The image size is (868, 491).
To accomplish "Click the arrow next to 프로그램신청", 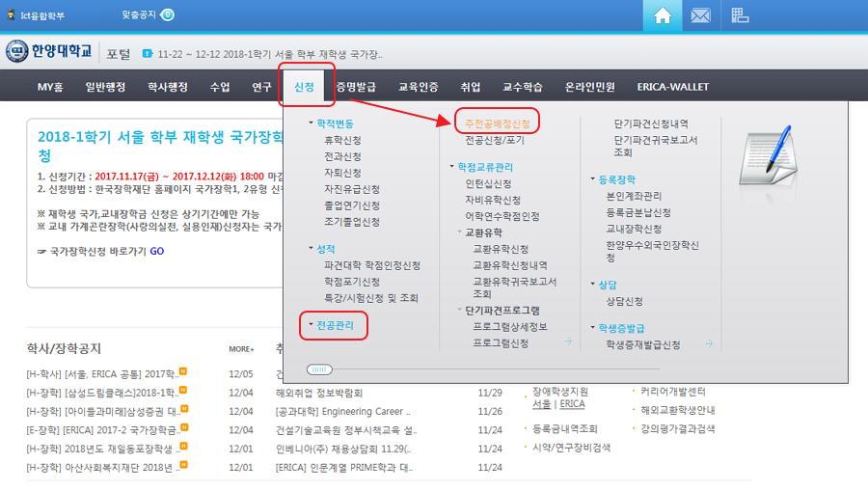I will click(568, 342).
